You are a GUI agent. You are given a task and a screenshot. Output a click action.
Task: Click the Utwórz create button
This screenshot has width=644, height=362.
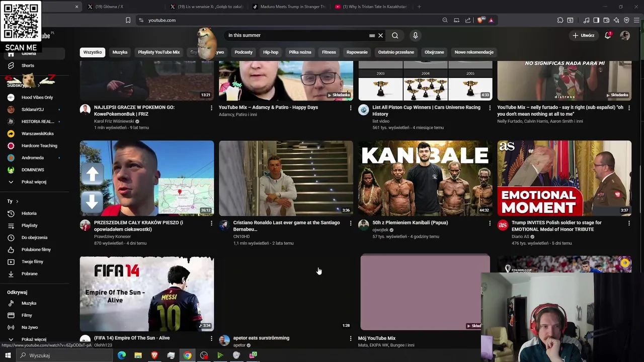coord(584,35)
